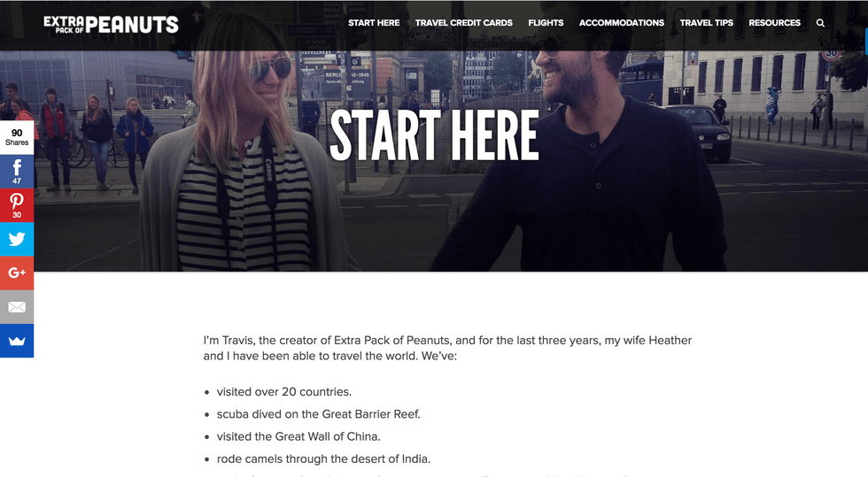Image resolution: width=868 pixels, height=477 pixels.
Task: Open Travel Credit Cards menu
Action: pos(464,23)
